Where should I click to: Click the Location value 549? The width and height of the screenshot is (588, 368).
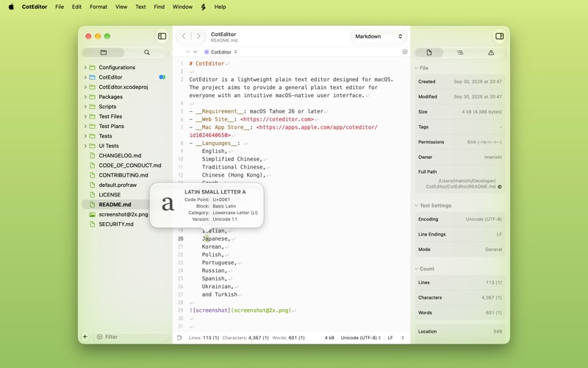498,332
